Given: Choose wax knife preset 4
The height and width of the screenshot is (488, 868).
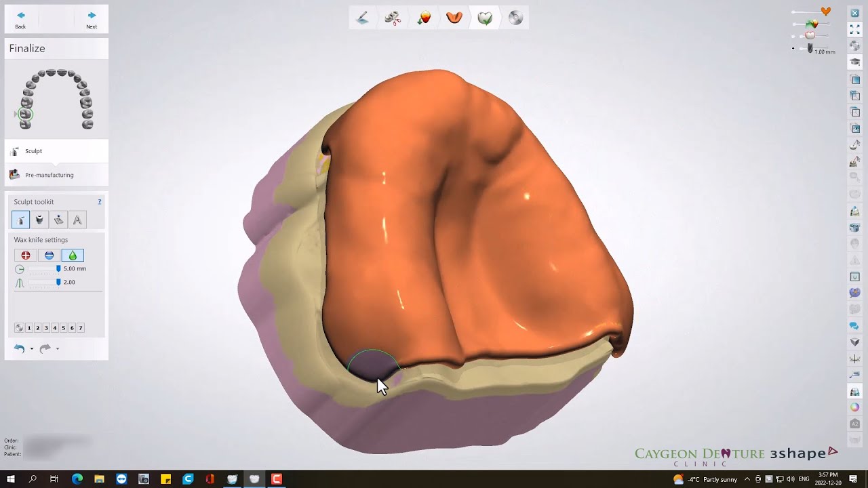Looking at the screenshot, I should click(x=55, y=328).
